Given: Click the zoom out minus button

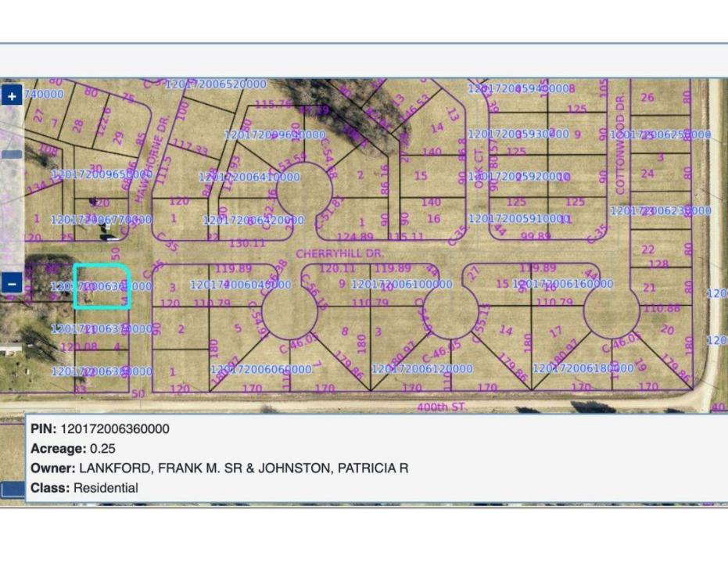Looking at the screenshot, I should (x=12, y=284).
